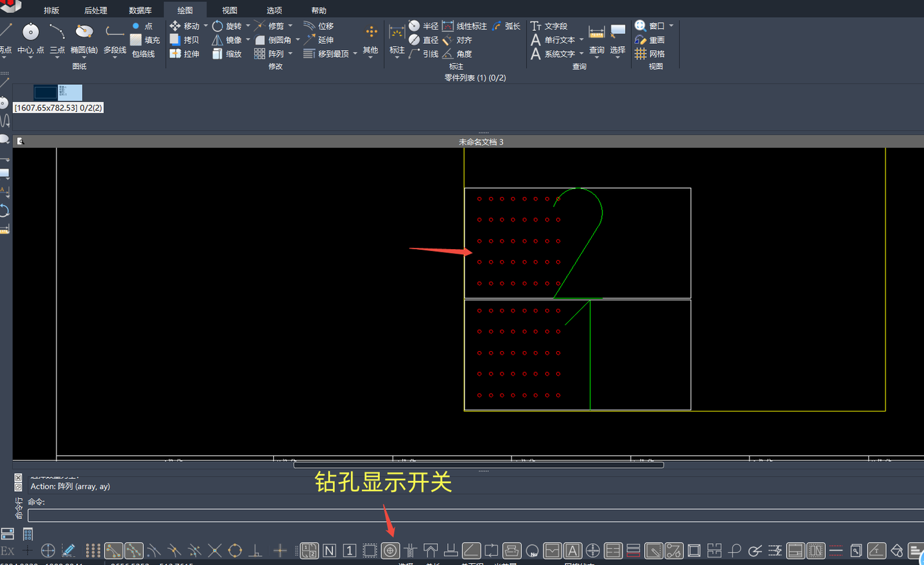Toggle the N label status button
The image size is (924, 565).
(x=329, y=550)
